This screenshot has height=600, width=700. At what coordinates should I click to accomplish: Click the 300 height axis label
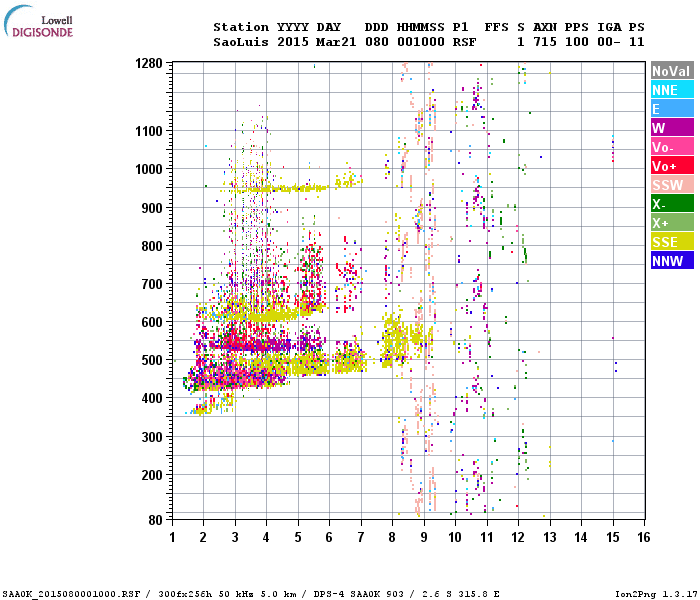pyautogui.click(x=152, y=437)
